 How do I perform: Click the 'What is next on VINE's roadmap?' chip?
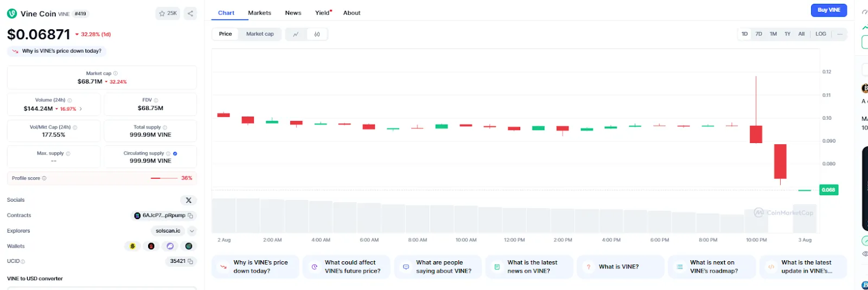coord(712,267)
